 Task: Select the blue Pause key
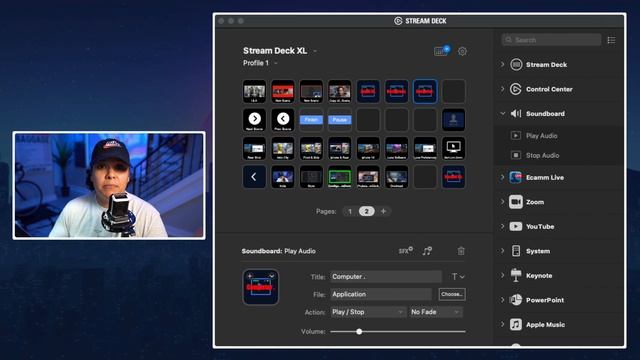340,120
